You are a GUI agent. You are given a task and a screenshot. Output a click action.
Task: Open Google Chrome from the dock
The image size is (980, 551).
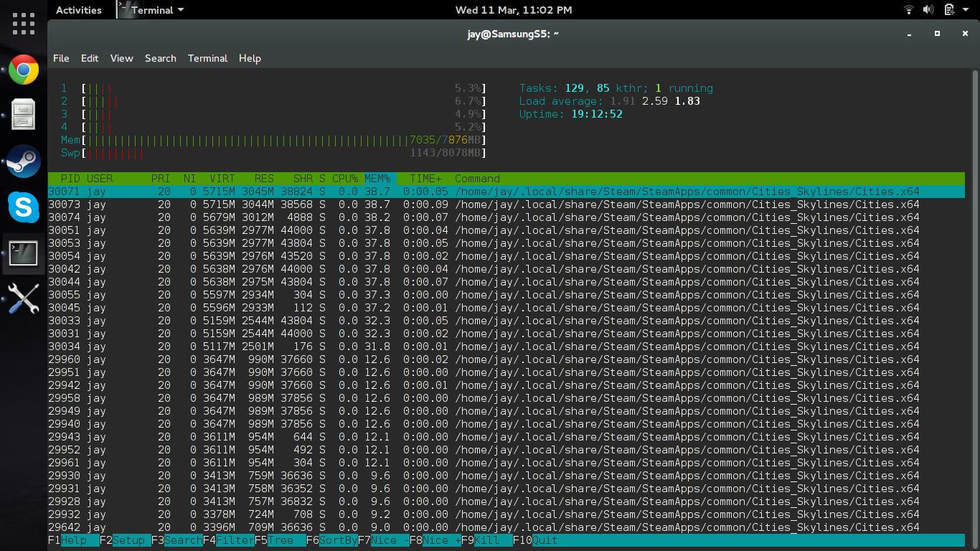point(24,70)
